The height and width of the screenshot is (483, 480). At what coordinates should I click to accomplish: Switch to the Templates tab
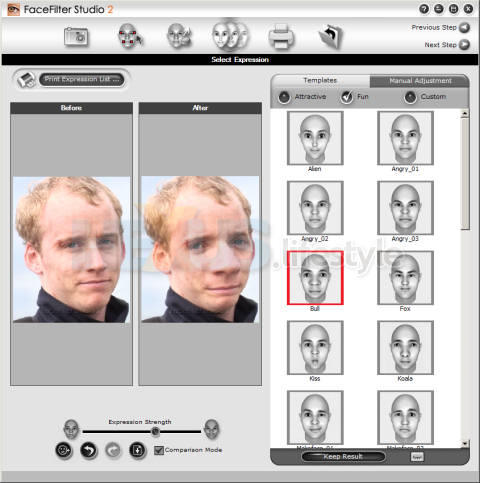tap(320, 80)
